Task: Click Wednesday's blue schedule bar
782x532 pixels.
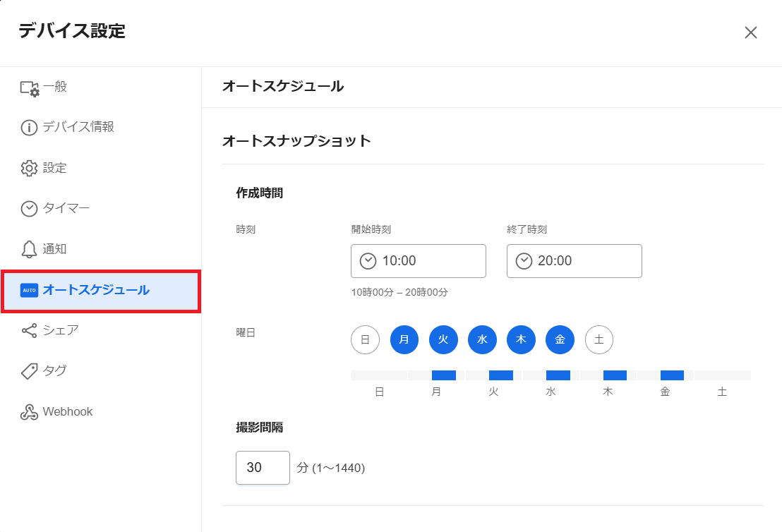Action: click(558, 375)
